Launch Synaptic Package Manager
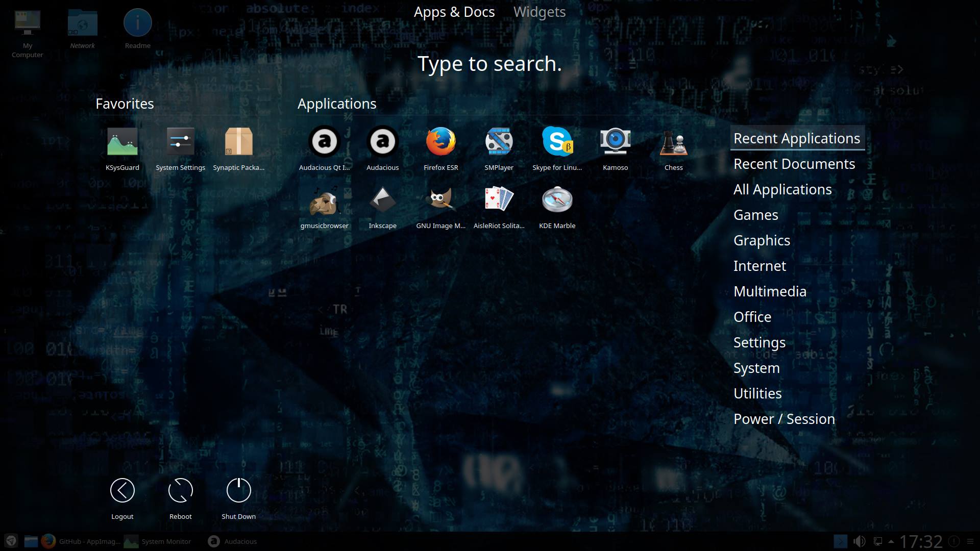 (x=239, y=149)
